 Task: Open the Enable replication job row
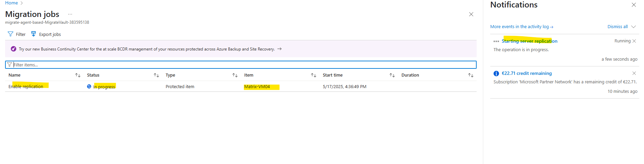[241, 86]
